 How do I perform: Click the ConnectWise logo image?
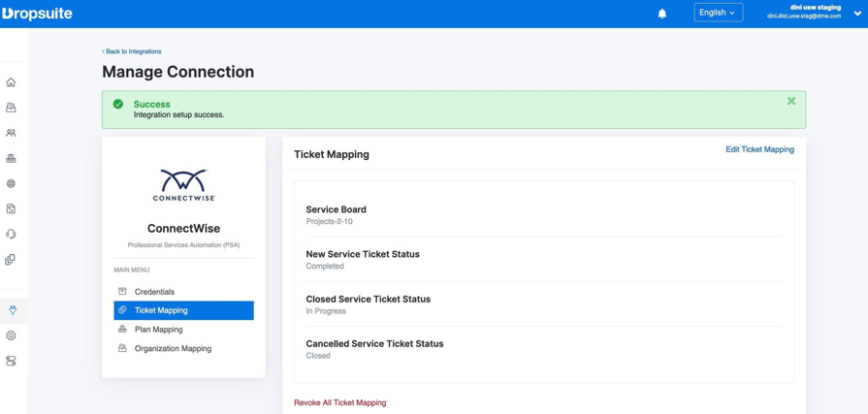coord(183,184)
